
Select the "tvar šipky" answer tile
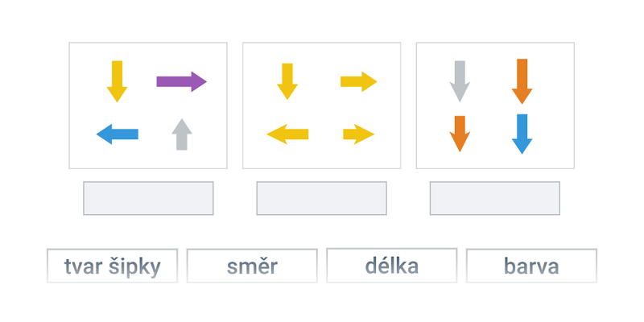pos(112,266)
